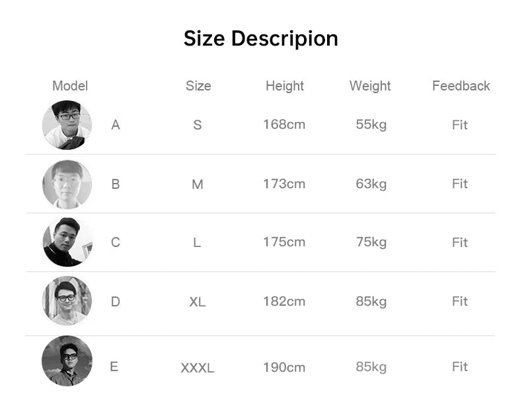Click the Fit feedback in row A

point(460,125)
